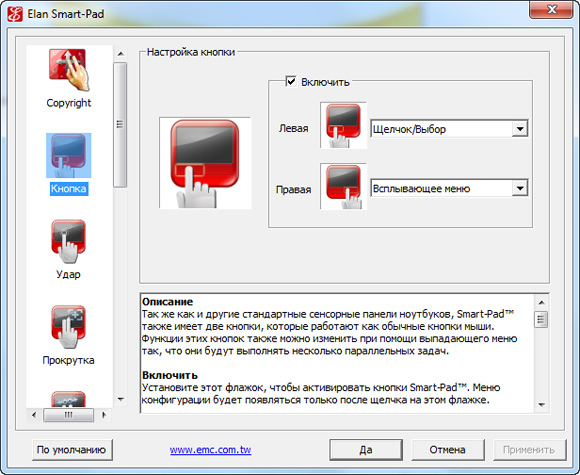Click the sidebar vertical scrollbar thumb

coord(120,125)
